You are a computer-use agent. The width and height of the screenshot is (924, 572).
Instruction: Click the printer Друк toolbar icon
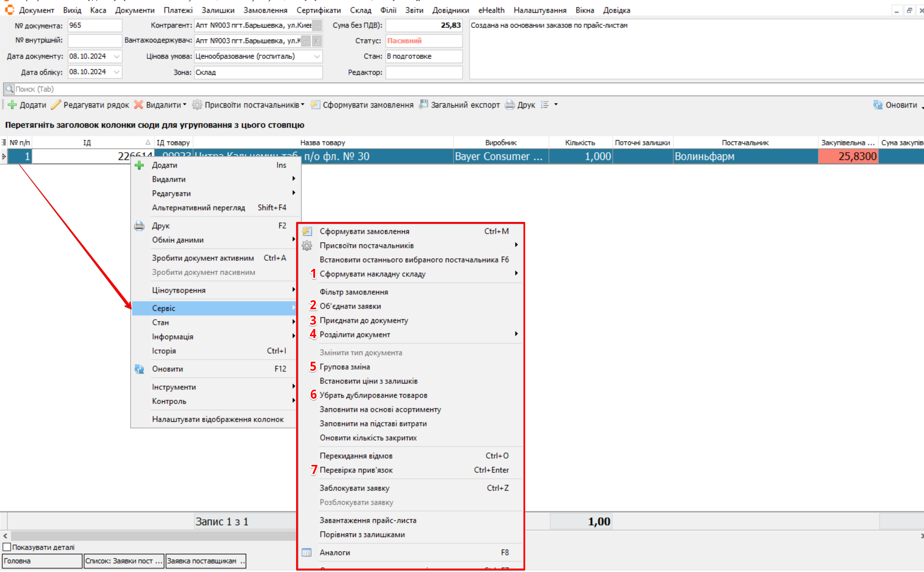(x=510, y=105)
